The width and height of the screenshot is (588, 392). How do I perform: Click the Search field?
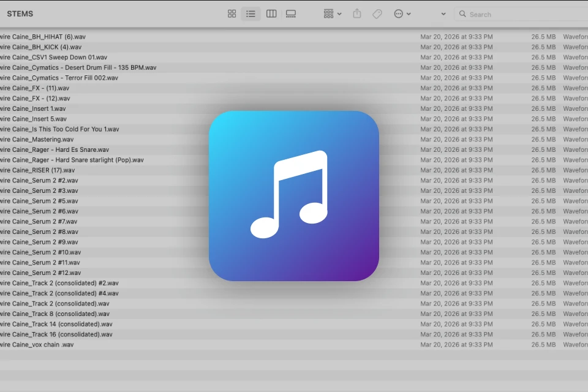(x=521, y=14)
